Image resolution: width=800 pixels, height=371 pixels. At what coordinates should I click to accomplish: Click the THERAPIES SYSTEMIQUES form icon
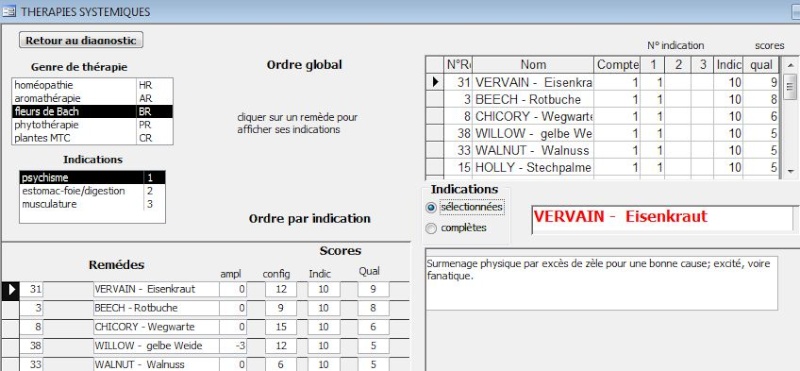coord(9,11)
